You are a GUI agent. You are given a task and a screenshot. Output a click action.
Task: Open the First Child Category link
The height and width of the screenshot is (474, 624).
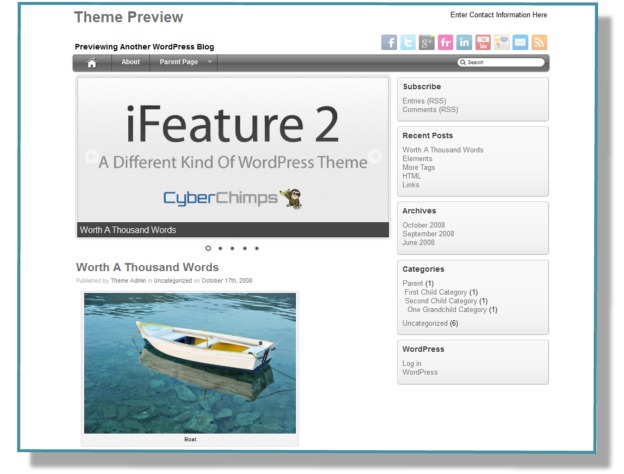tap(436, 293)
